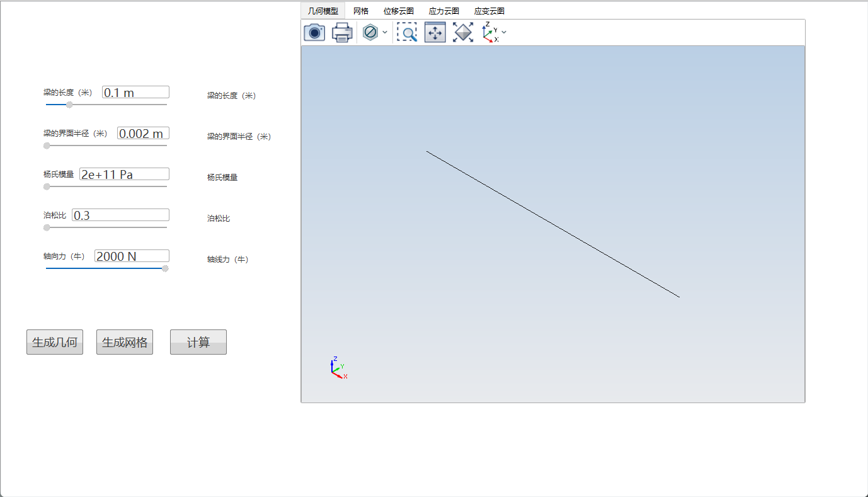Image resolution: width=868 pixels, height=497 pixels.
Task: Click the beam length field showing 0.1 m
Action: point(136,93)
